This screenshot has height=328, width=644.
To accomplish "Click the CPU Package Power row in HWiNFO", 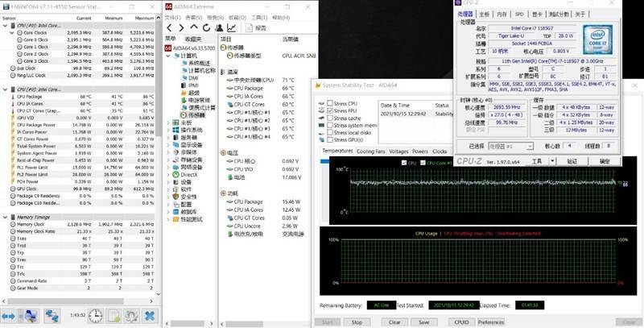I will (x=77, y=125).
